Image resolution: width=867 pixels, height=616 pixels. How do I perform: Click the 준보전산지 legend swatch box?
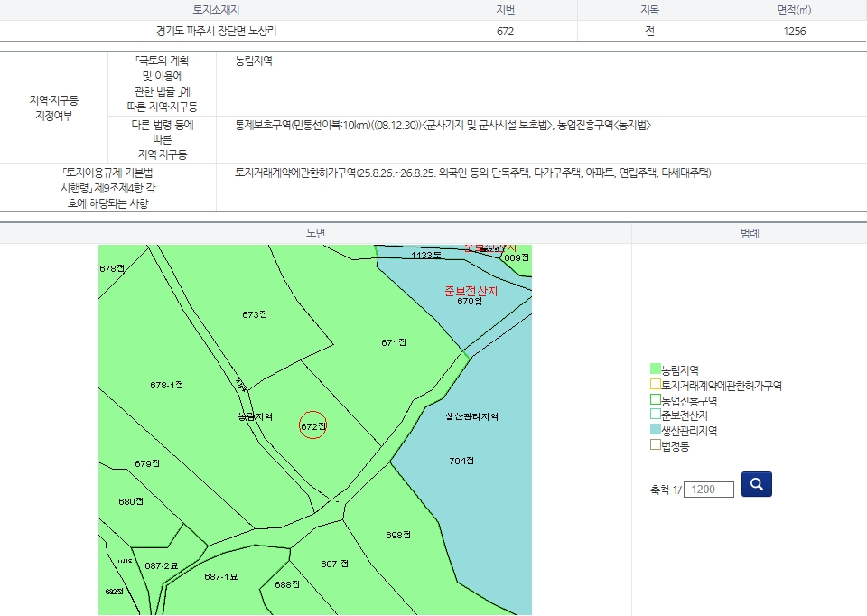click(x=656, y=415)
